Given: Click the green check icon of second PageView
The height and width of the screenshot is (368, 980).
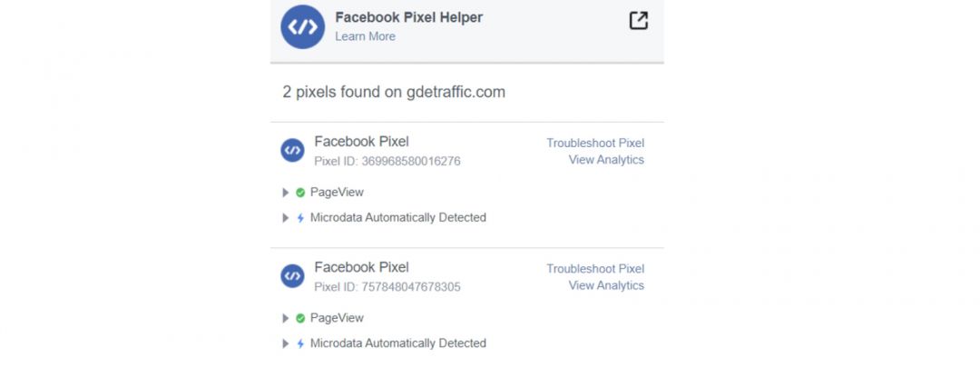Looking at the screenshot, I should pos(300,319).
